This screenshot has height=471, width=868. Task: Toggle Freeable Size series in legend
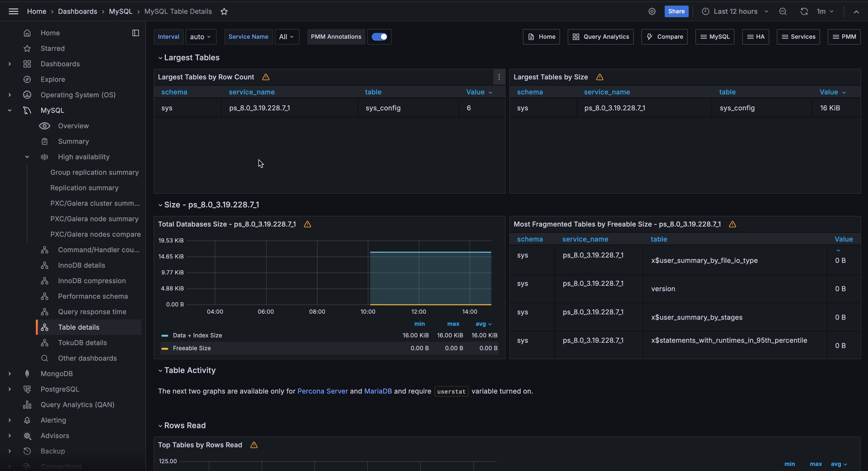click(192, 348)
